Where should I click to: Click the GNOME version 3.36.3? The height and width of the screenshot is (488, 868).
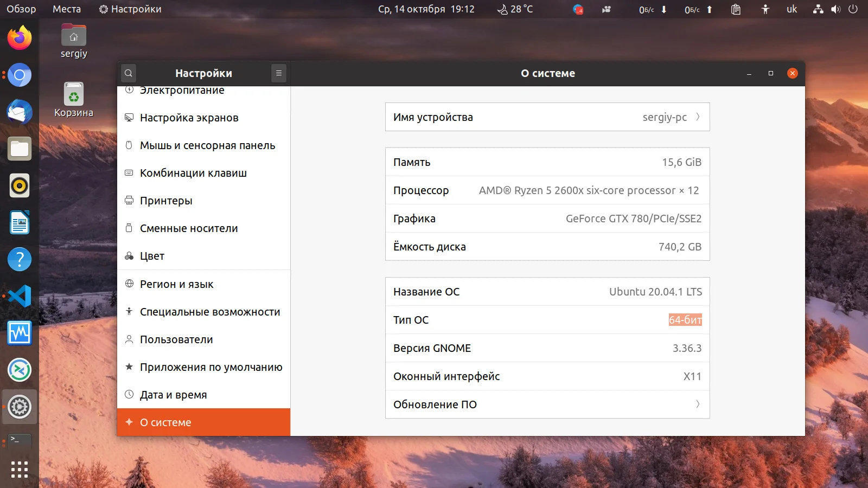687,348
